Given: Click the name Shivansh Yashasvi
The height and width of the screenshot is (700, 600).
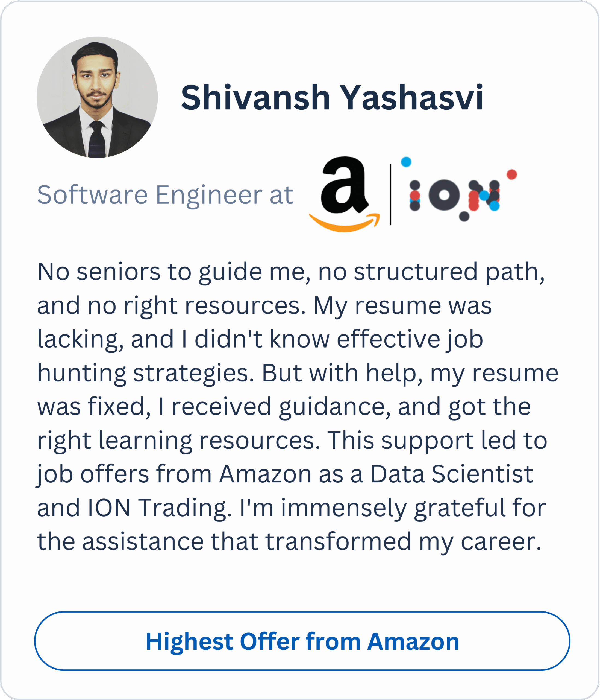Looking at the screenshot, I should point(332,98).
